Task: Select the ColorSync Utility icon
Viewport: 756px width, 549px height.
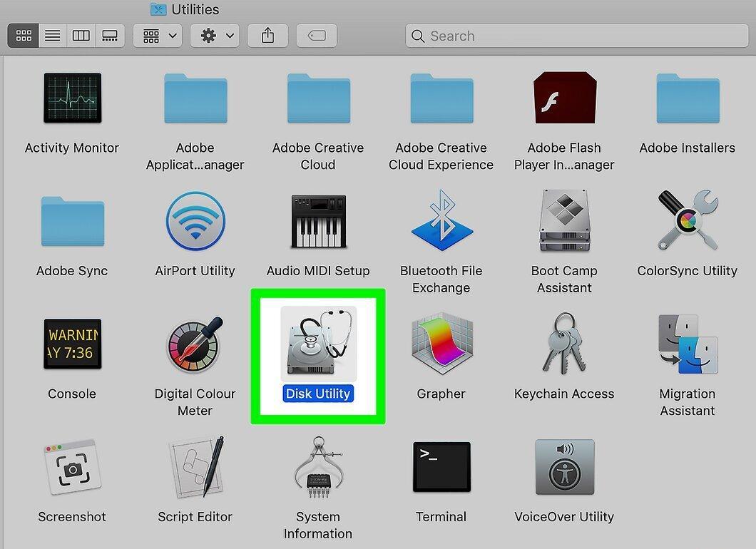Action: point(688,220)
